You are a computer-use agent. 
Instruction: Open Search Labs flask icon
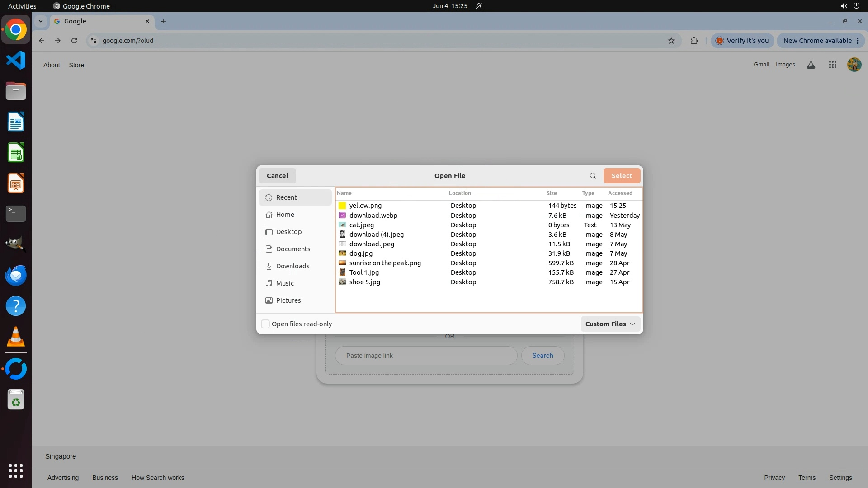pos(811,65)
